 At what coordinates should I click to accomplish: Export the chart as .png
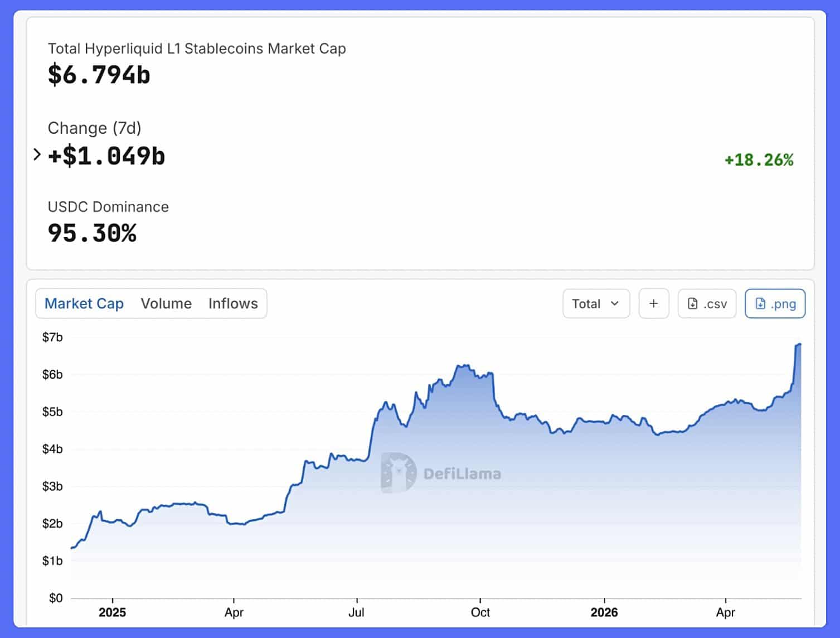775,303
